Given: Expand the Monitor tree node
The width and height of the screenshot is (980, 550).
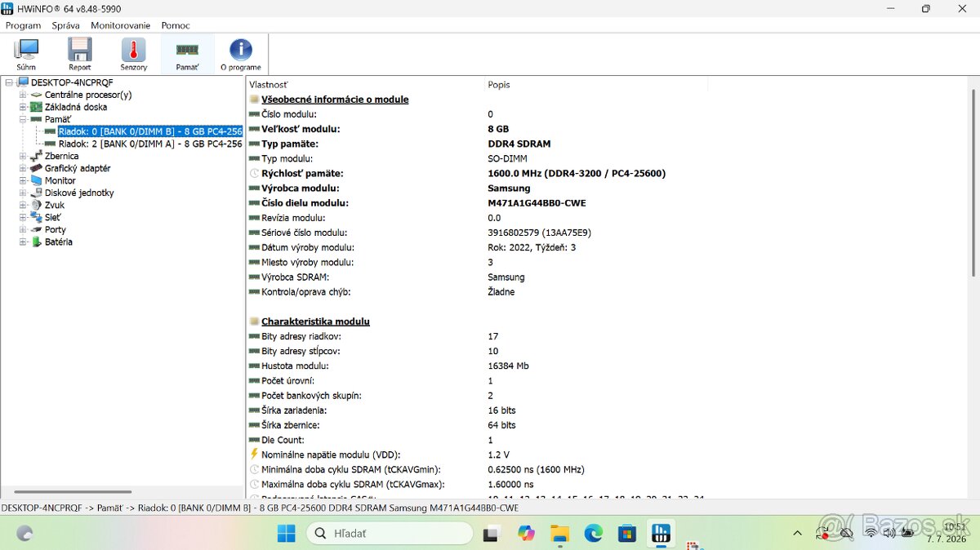Looking at the screenshot, I should pyautogui.click(x=23, y=180).
